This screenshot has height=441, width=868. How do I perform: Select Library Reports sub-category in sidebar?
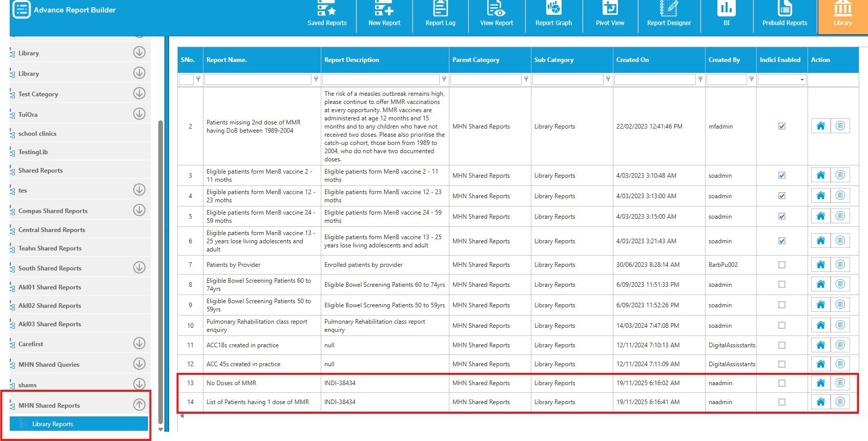click(x=53, y=424)
